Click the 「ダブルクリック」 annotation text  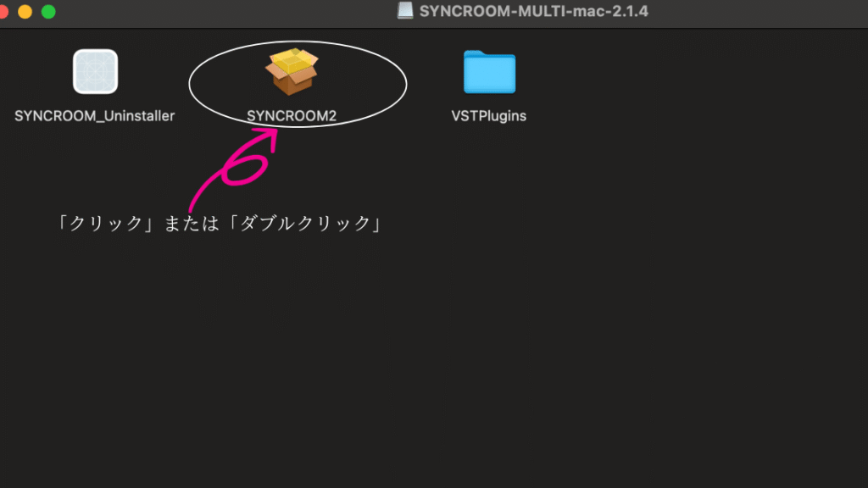(304, 224)
